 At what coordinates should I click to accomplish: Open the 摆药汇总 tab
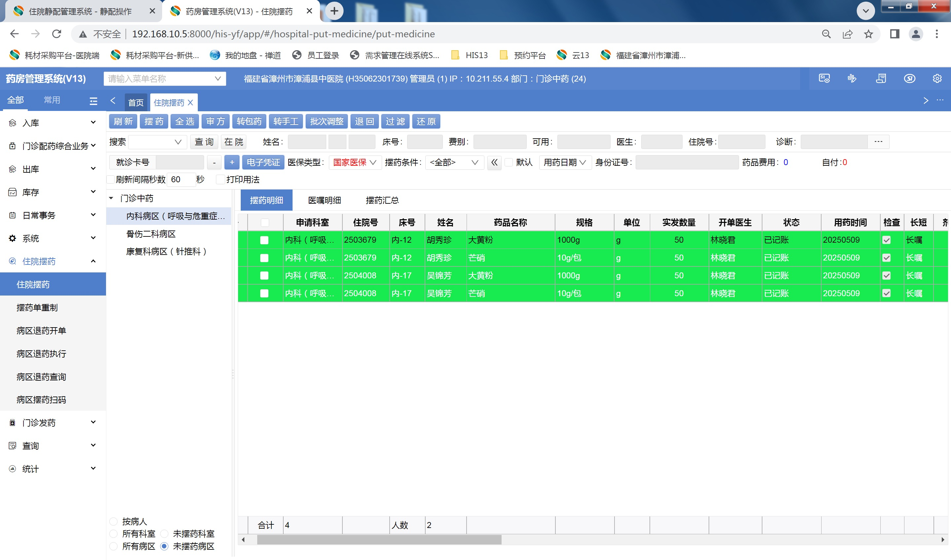(382, 200)
